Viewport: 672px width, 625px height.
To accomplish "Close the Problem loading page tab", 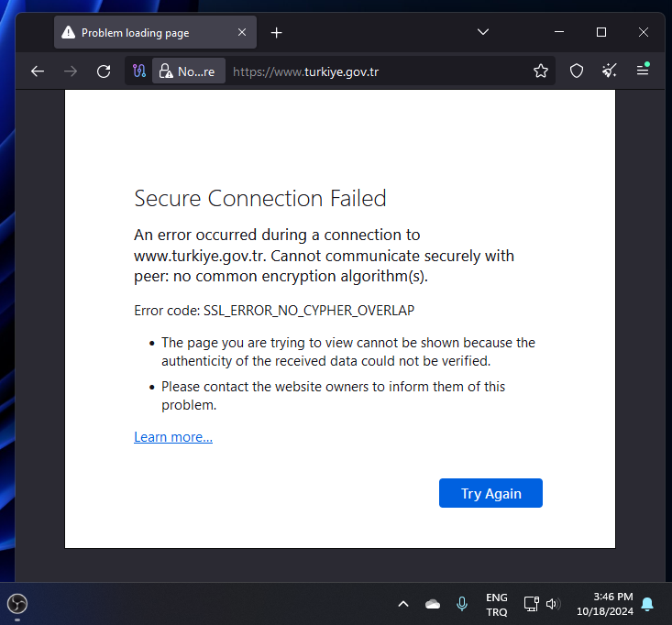I will point(242,33).
